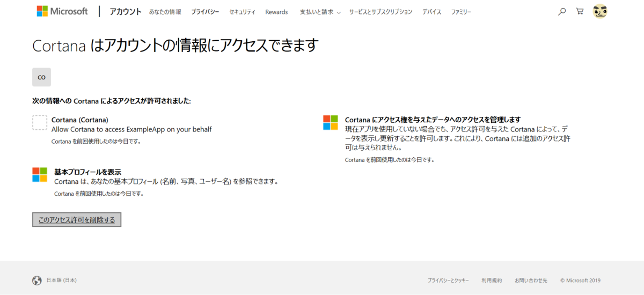The image size is (644, 295).
Task: Open お問い合わせ先 footer link
Action: (531, 281)
